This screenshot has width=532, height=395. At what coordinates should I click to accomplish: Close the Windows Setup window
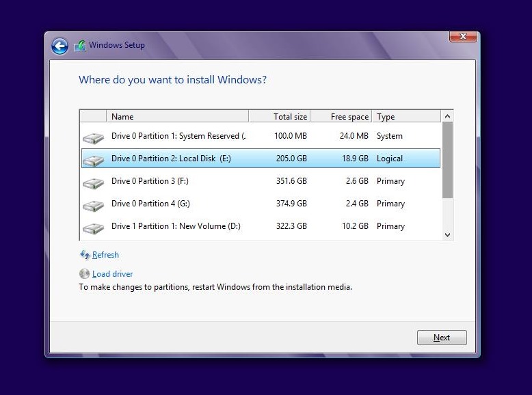(463, 36)
